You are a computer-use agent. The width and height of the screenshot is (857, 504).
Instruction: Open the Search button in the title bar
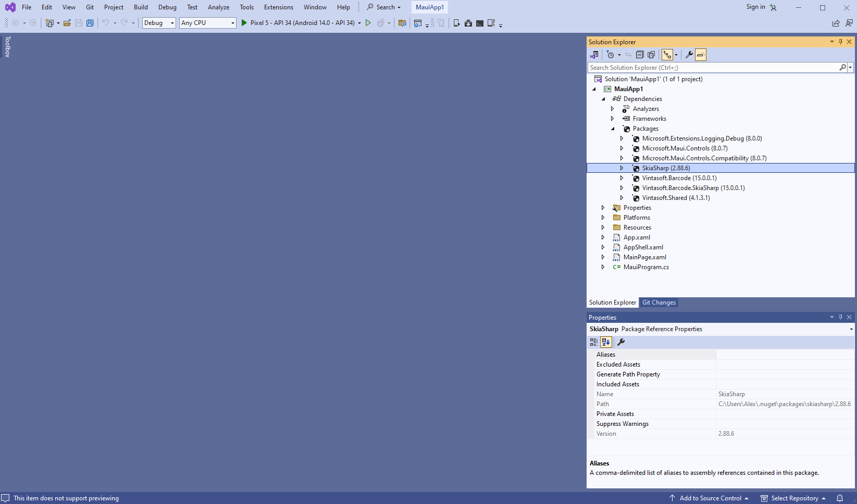(x=383, y=7)
